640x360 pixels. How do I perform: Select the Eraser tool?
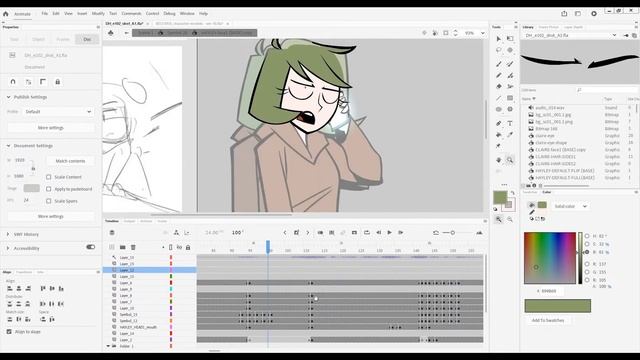(x=498, y=87)
